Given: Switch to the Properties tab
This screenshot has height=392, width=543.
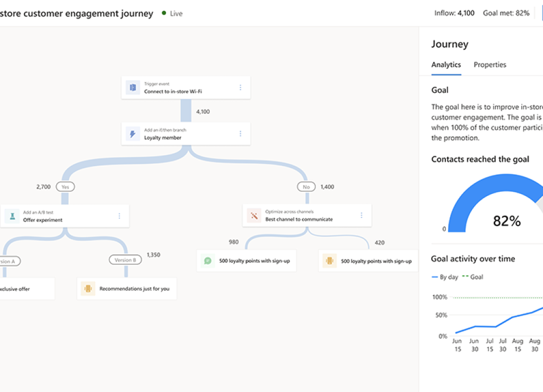Looking at the screenshot, I should 489,65.
